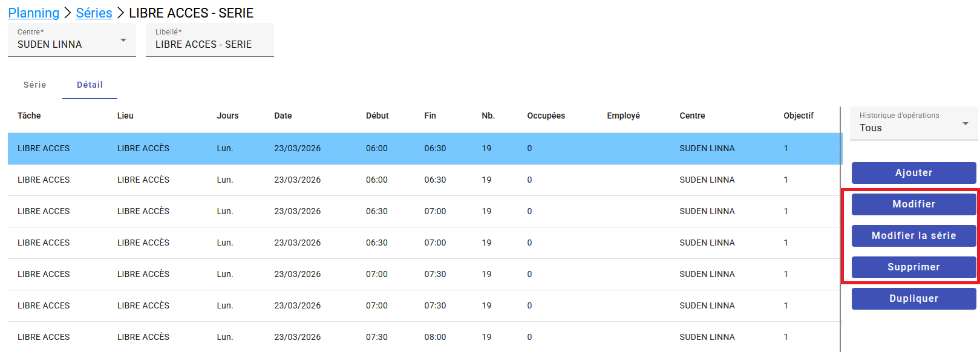Image resolution: width=980 pixels, height=352 pixels.
Task: Switch to the Série tab
Action: [34, 85]
